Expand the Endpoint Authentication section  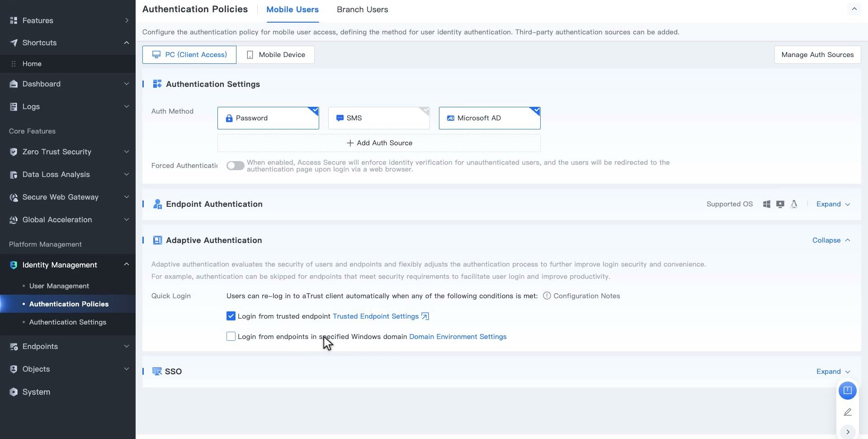tap(833, 204)
